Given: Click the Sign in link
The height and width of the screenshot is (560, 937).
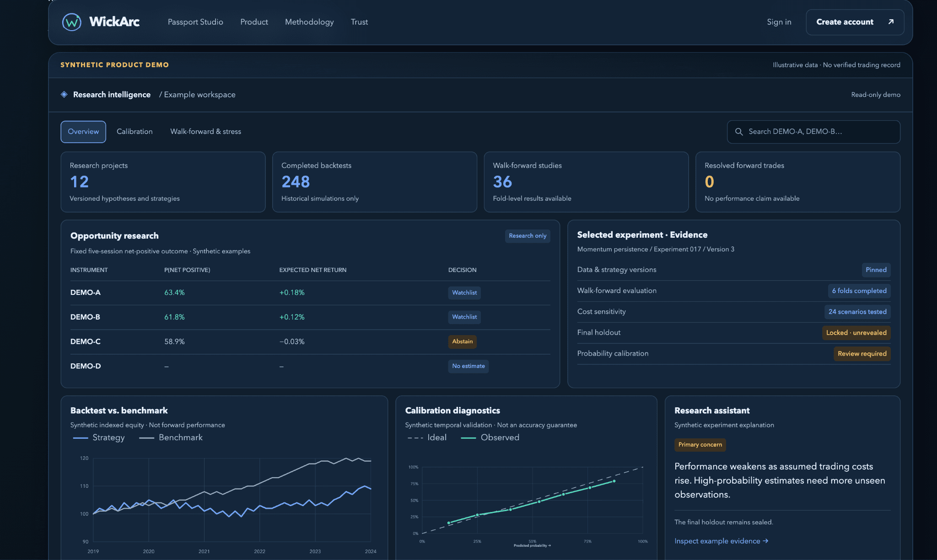Looking at the screenshot, I should click(779, 22).
